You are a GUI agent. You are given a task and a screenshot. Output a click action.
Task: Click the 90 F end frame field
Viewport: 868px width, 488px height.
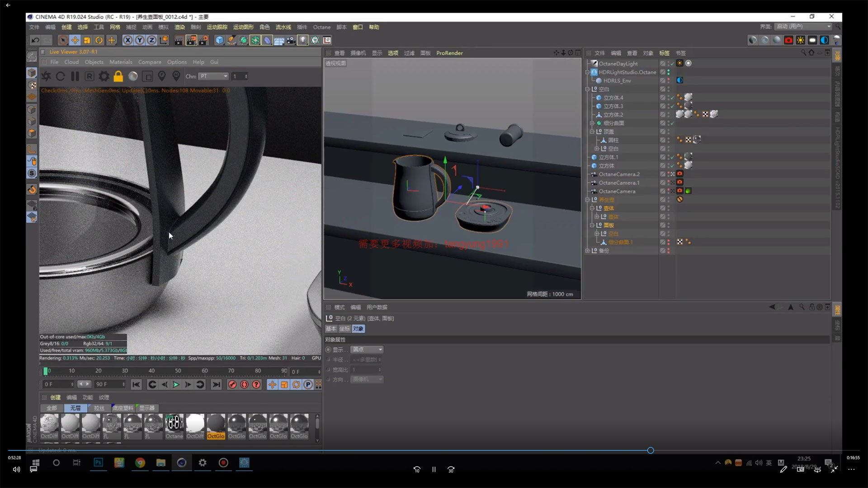[110, 385]
